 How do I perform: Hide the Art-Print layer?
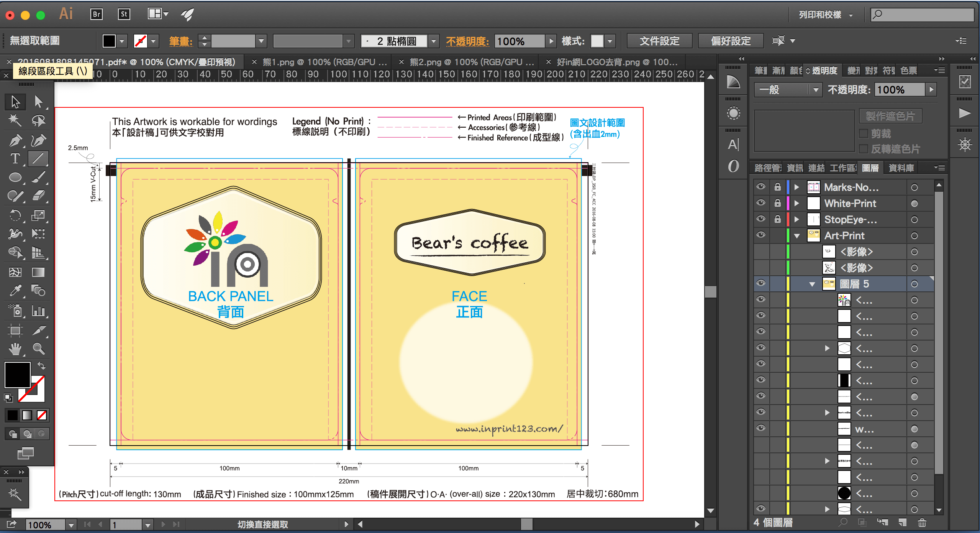coord(761,235)
